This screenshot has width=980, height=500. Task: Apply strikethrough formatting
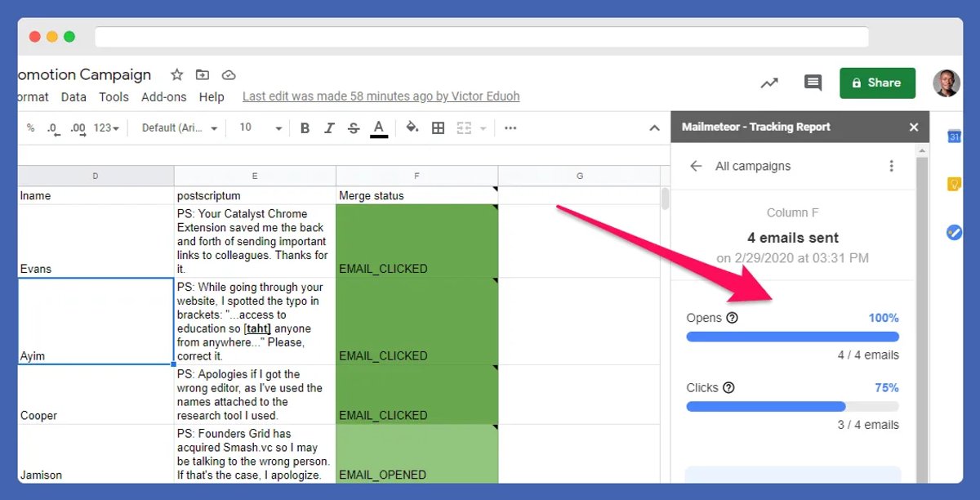[x=354, y=127]
